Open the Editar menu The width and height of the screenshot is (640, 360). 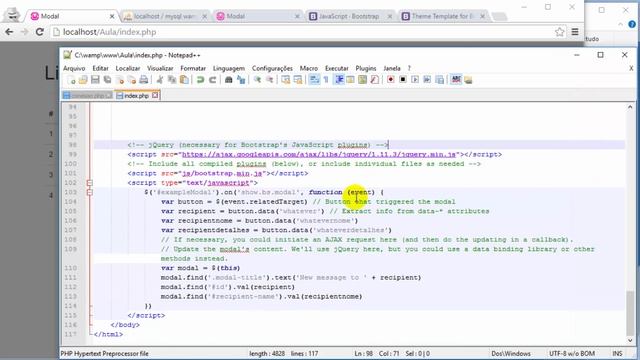coord(100,68)
